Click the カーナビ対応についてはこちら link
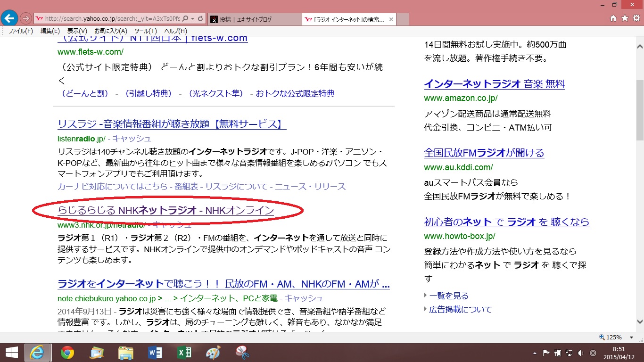 (113, 186)
